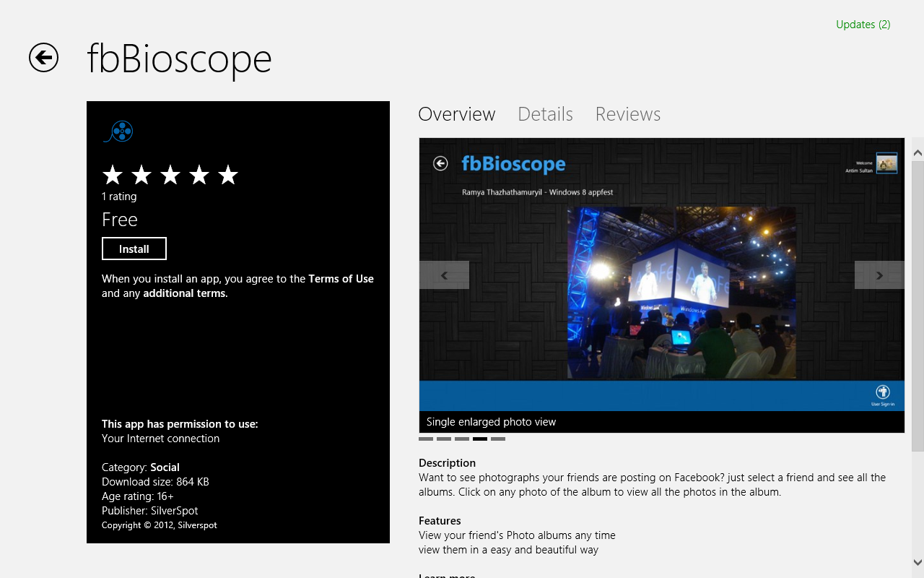The height and width of the screenshot is (578, 924).
Task: Select first screenshot indicator dash
Action: coord(426,439)
